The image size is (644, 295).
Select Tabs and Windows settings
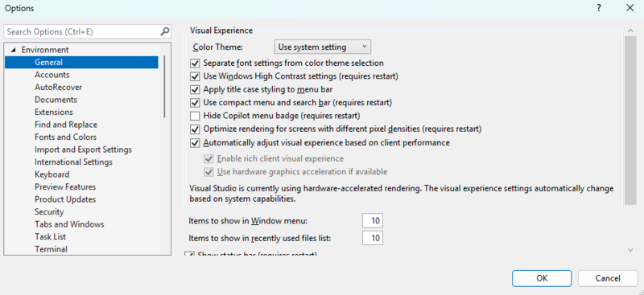(69, 224)
